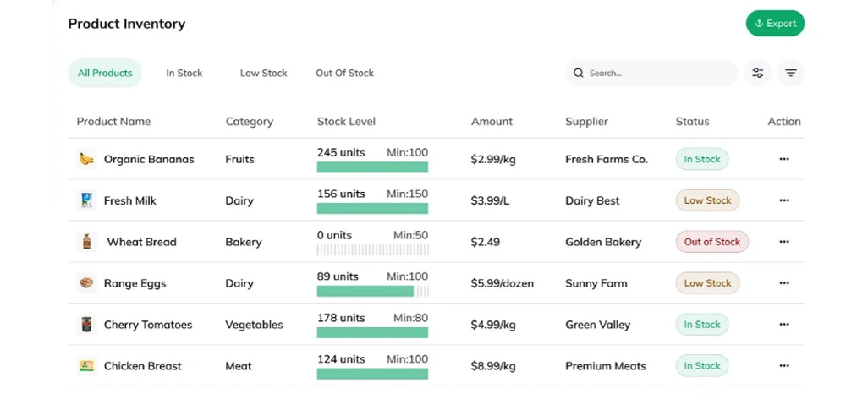868x394 pixels.
Task: Open actions menu for Wheat Bread
Action: coord(784,242)
